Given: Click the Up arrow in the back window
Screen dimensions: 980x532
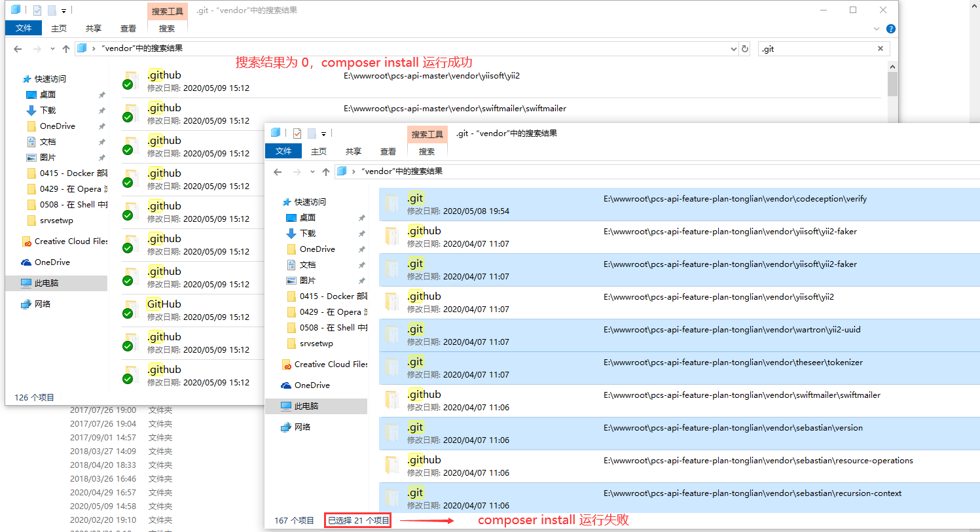Looking at the screenshot, I should pos(66,48).
